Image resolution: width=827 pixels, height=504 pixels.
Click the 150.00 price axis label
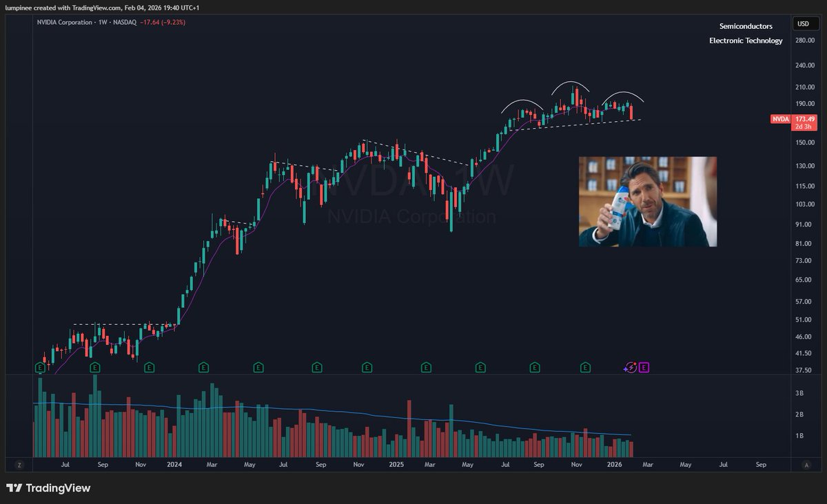pyautogui.click(x=805, y=143)
